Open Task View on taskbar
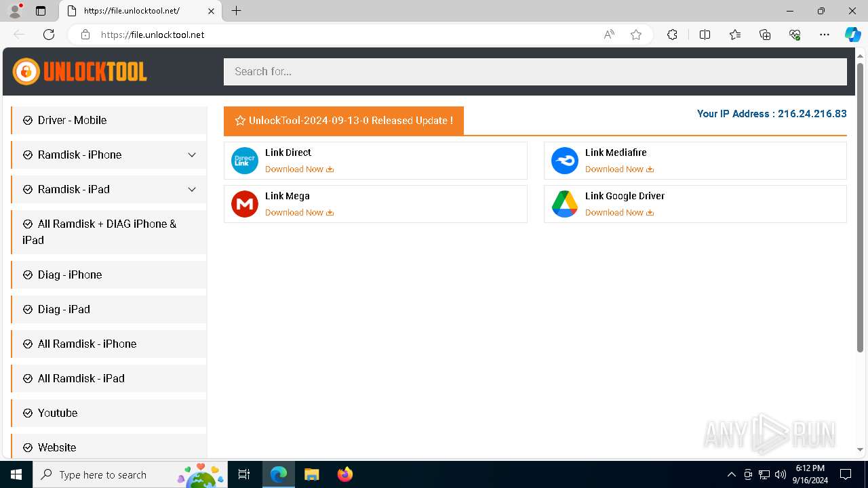This screenshot has width=868, height=488. pos(244,474)
